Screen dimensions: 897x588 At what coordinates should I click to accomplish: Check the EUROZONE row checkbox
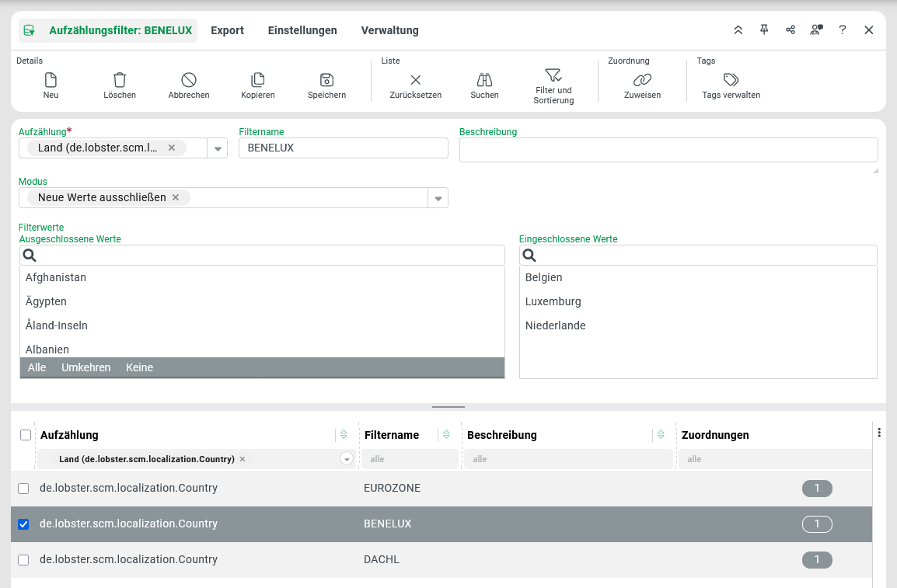tap(23, 489)
